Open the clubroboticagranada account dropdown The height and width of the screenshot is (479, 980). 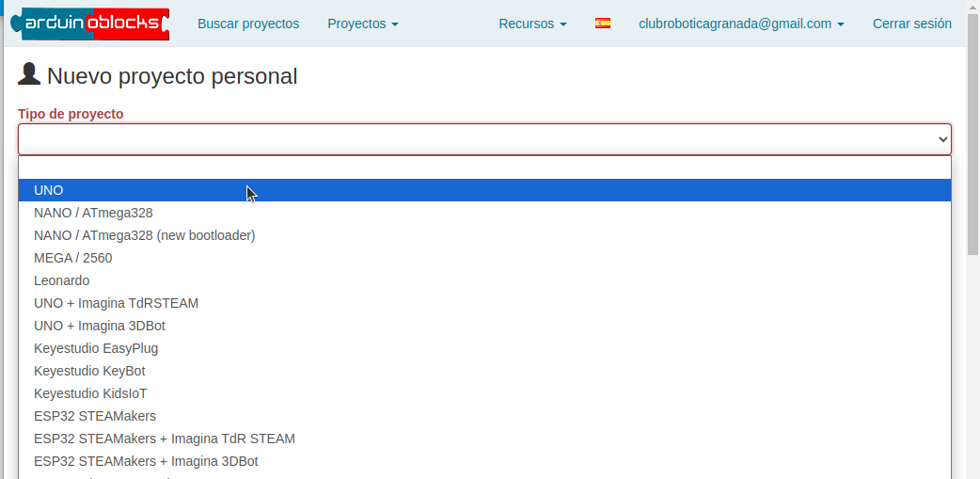point(741,24)
